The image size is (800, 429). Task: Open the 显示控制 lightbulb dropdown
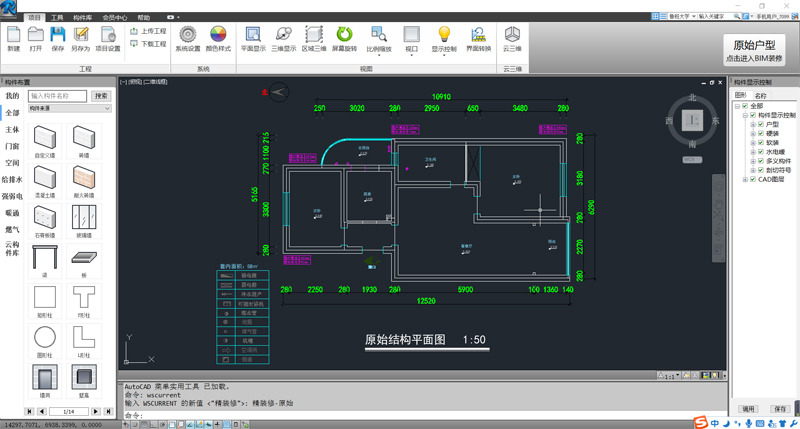(x=444, y=55)
